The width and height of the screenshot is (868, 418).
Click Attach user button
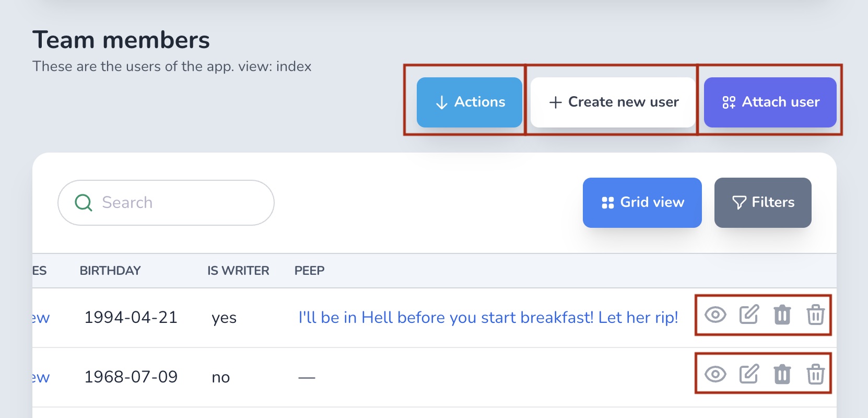(770, 102)
